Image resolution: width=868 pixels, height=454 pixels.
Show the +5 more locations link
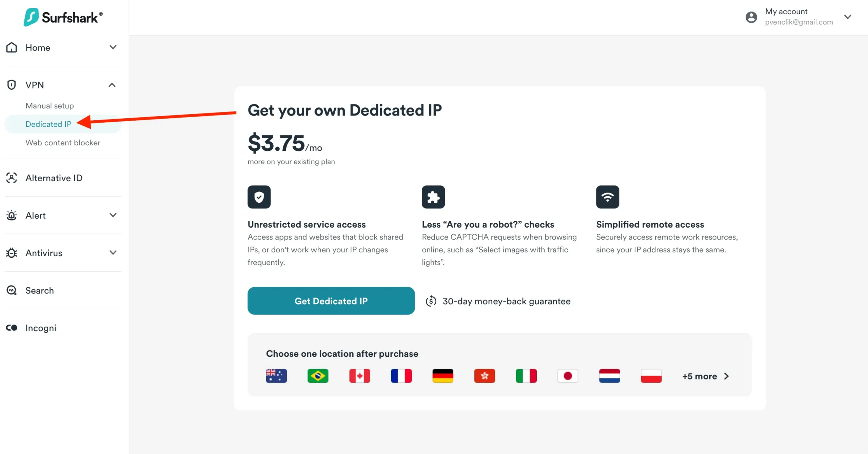(x=705, y=376)
